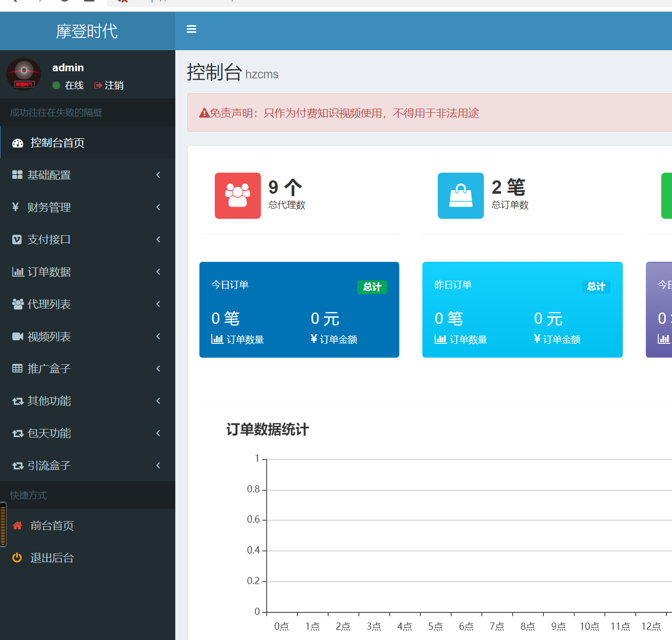The image size is (672, 640).
Task: Select the 财务管理 yen icon
Action: (15, 207)
